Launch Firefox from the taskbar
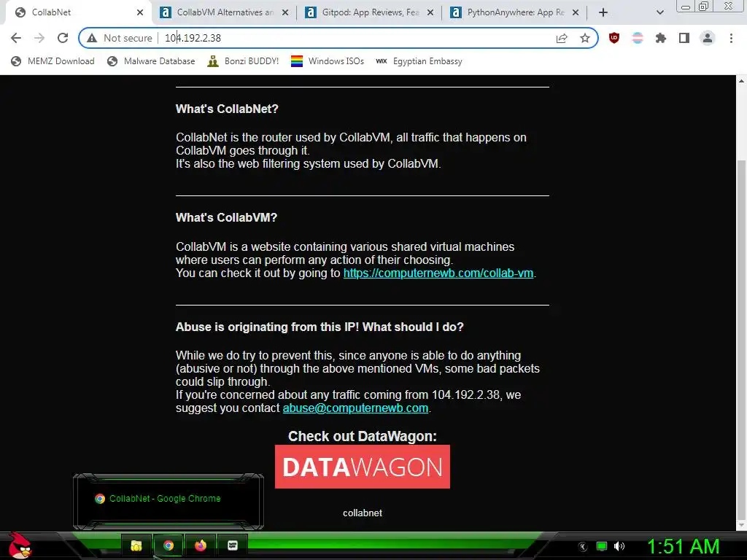 click(x=201, y=545)
